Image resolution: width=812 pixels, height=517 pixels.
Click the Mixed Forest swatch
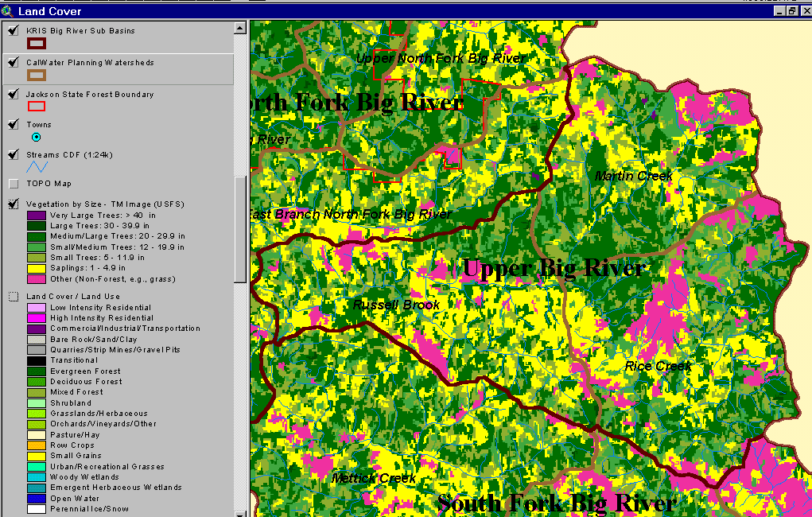point(37,392)
